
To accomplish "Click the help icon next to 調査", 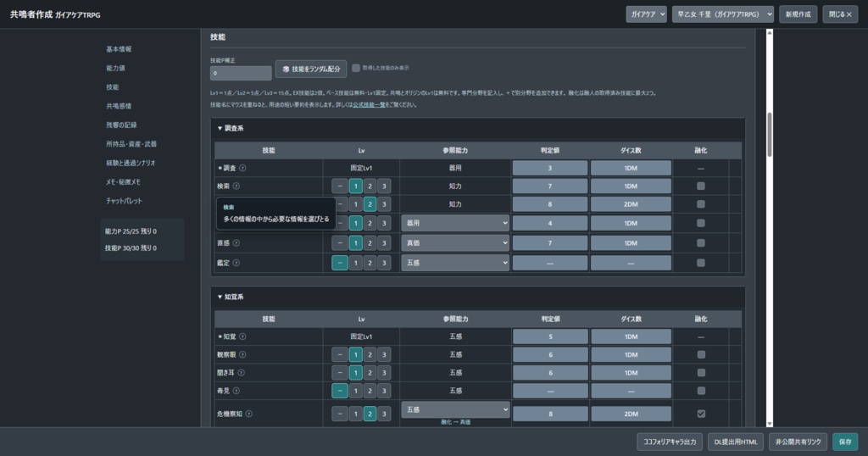I will [242, 168].
